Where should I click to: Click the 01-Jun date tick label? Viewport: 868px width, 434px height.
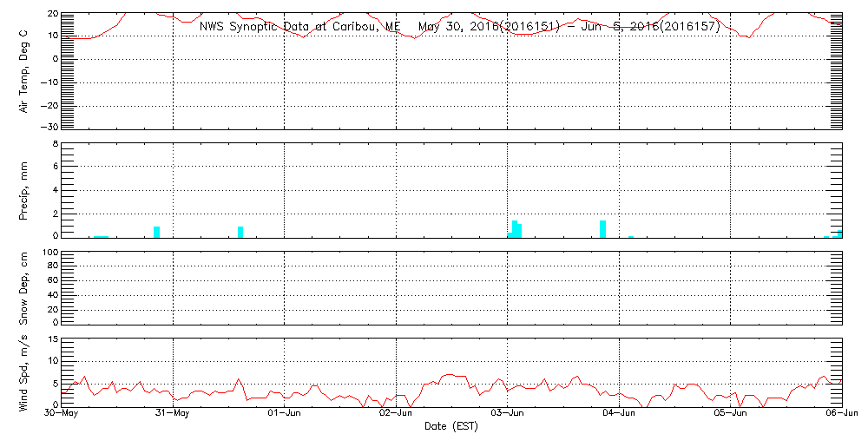[x=284, y=415]
